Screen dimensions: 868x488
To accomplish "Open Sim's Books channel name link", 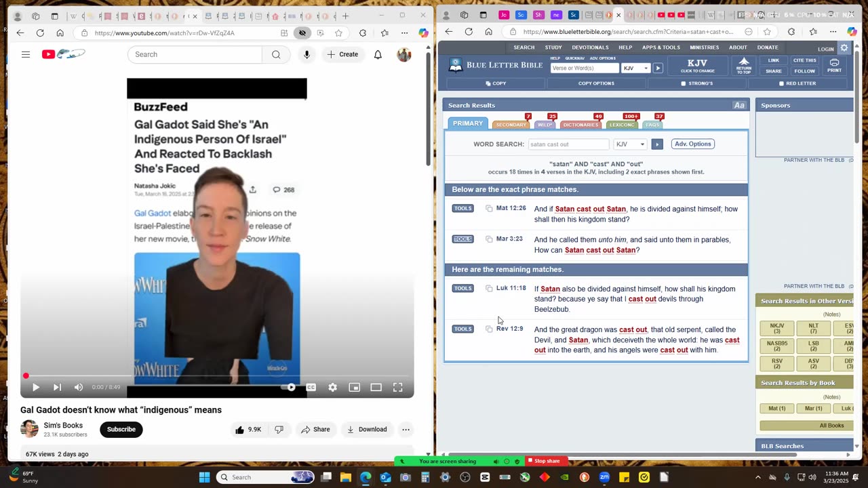I will (x=63, y=426).
